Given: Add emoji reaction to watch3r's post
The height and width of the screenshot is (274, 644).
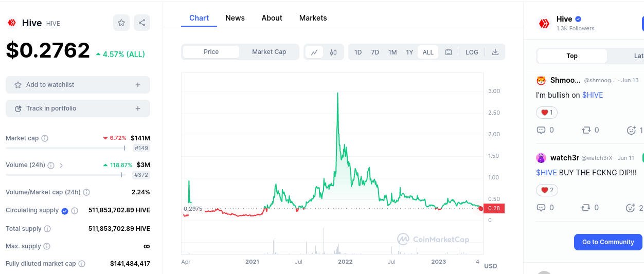Looking at the screenshot, I should coord(630,208).
